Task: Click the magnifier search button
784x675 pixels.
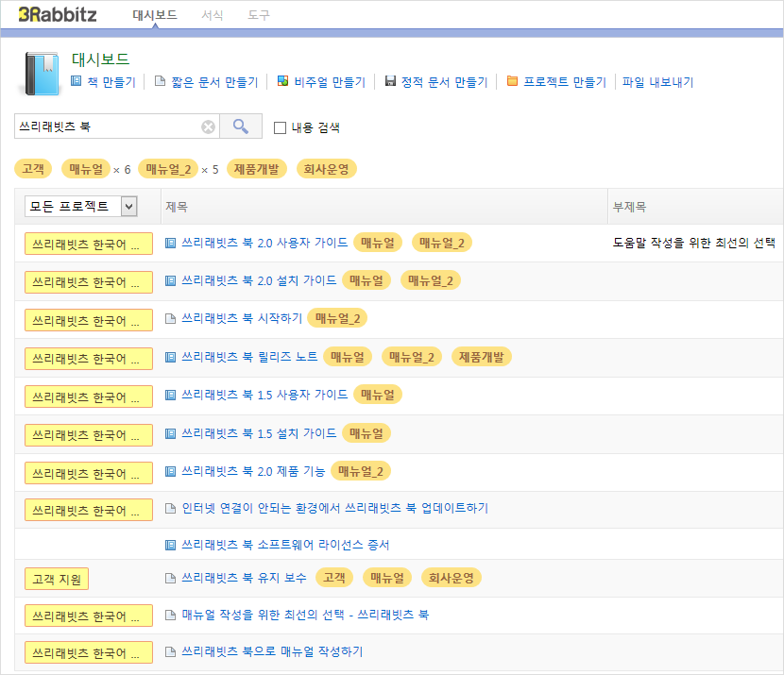Action: 241,127
